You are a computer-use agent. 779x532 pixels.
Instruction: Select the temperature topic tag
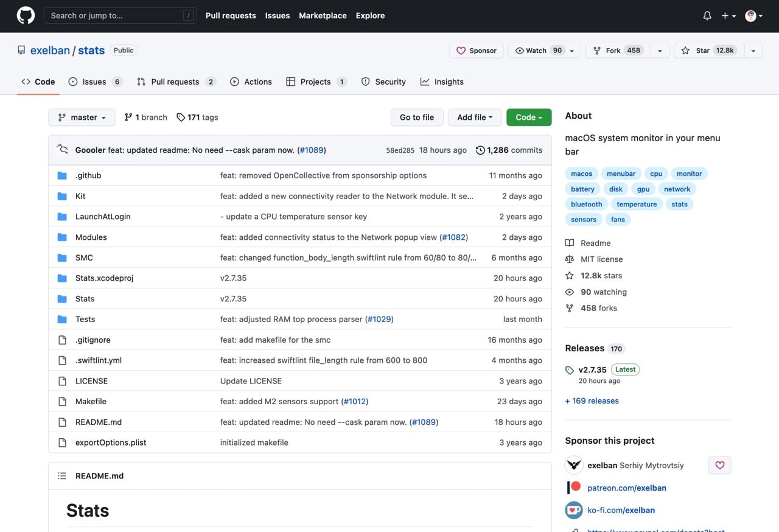point(637,204)
